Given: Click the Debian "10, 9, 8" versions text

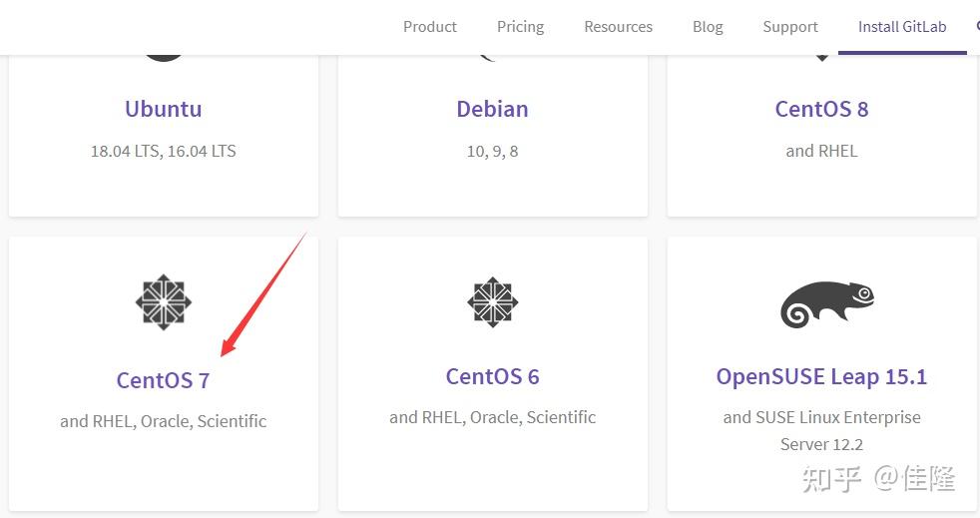Looking at the screenshot, I should [492, 152].
